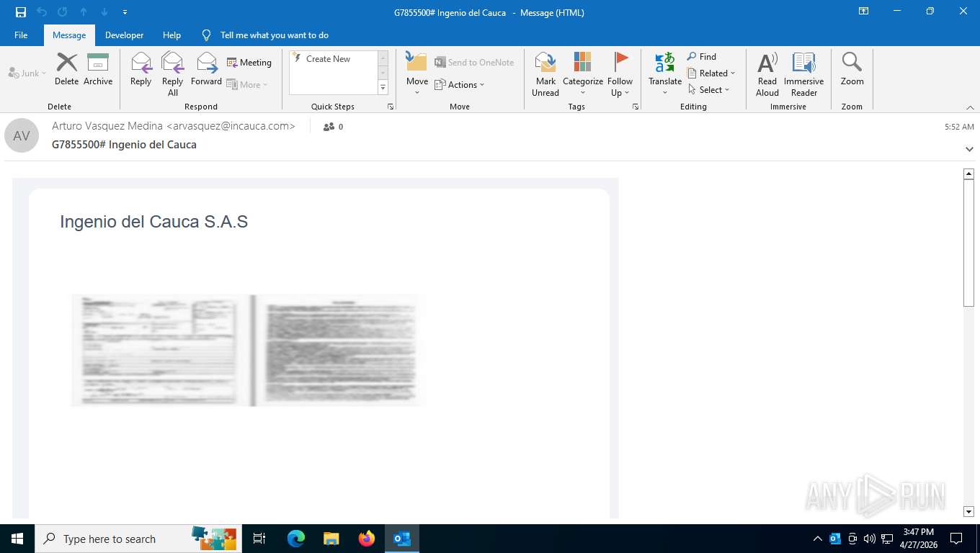Image resolution: width=980 pixels, height=553 pixels.
Task: Open the Translate menu
Action: pos(665,73)
